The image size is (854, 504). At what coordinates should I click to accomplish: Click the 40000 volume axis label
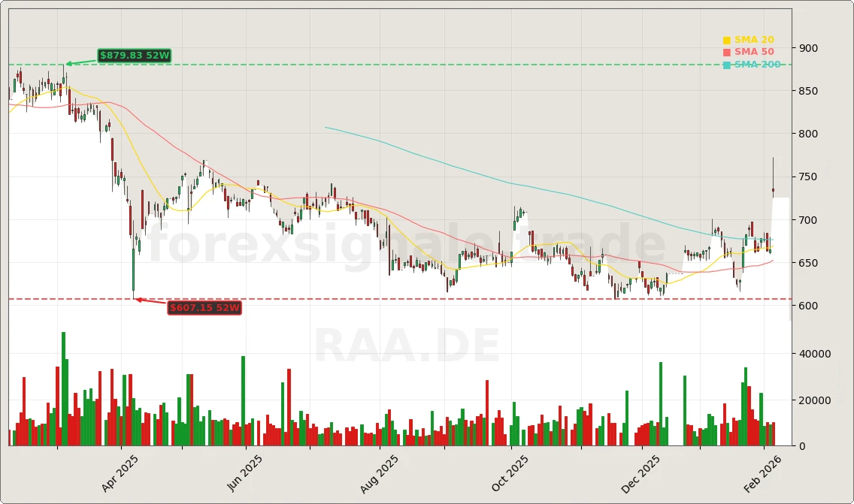[815, 354]
